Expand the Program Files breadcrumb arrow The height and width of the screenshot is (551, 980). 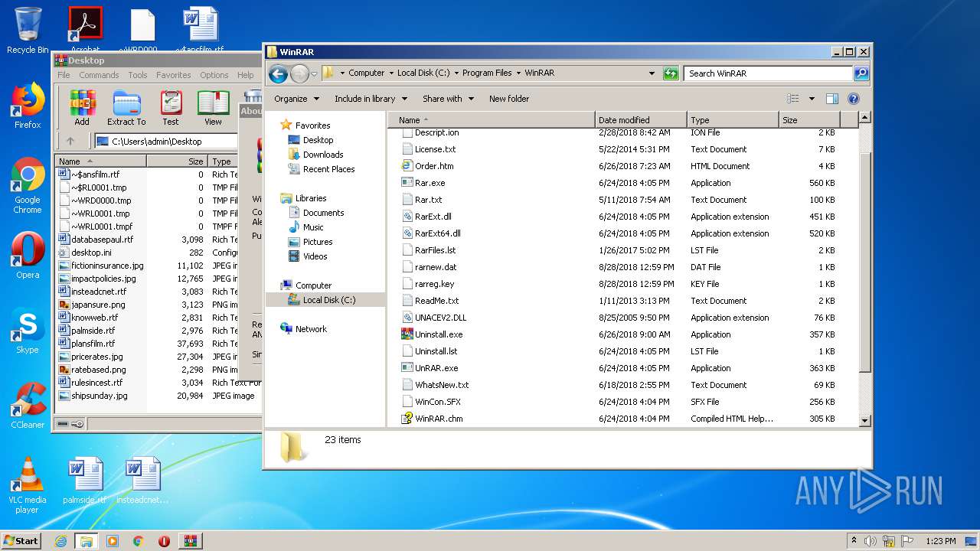[x=518, y=73]
